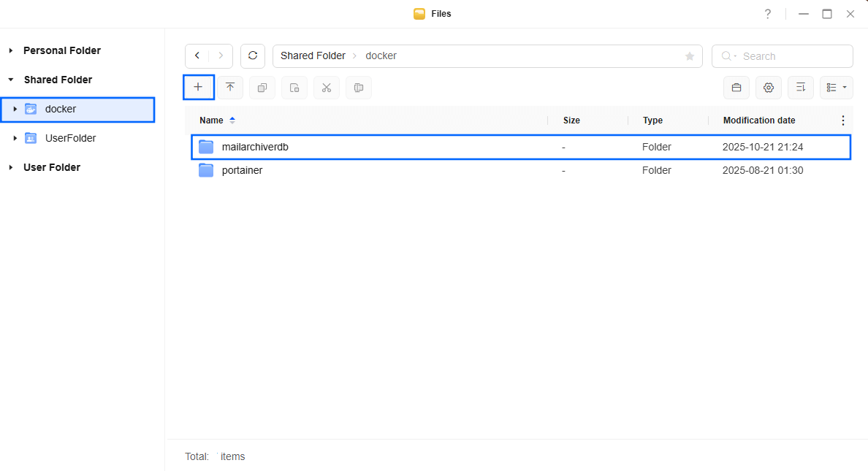The image size is (868, 471).
Task: Open the toolbox briefcase icon
Action: [x=736, y=88]
